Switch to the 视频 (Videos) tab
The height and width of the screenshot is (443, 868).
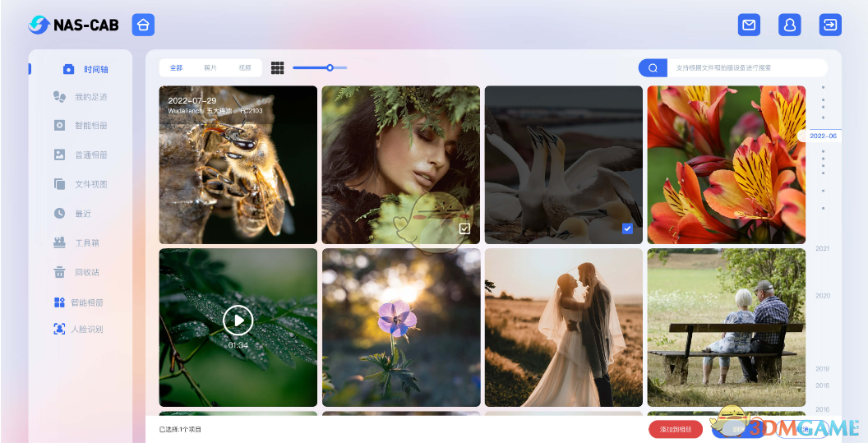pos(245,68)
